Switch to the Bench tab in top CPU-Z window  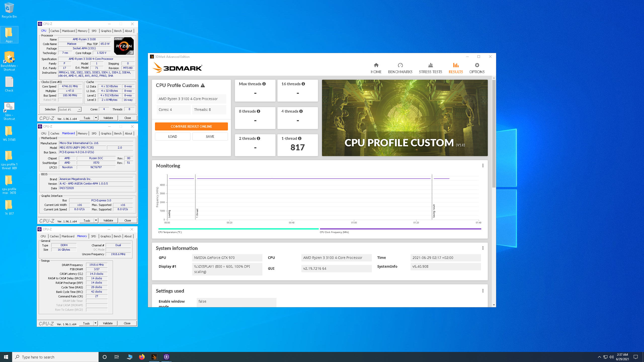pyautogui.click(x=118, y=31)
